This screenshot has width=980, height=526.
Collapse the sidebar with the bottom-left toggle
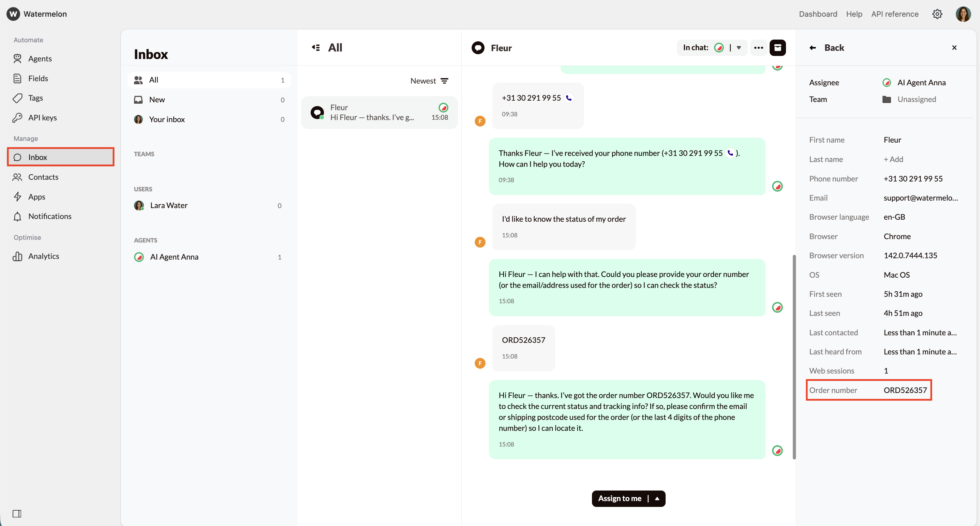click(x=17, y=514)
